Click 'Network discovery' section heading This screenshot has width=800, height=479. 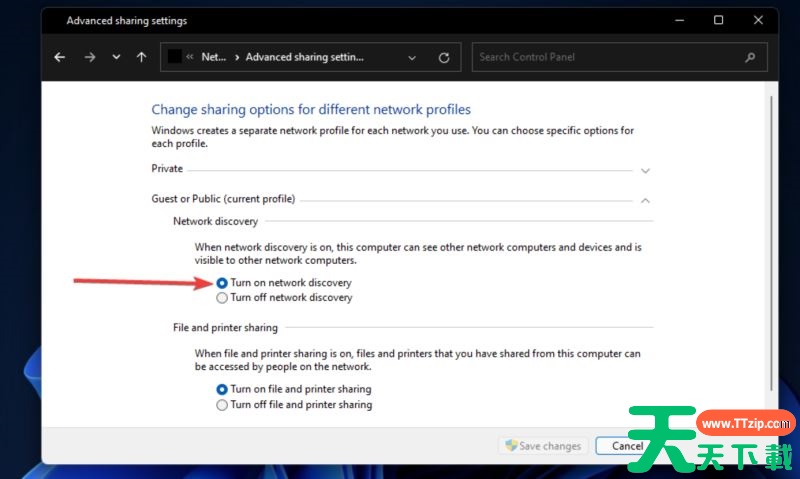215,221
